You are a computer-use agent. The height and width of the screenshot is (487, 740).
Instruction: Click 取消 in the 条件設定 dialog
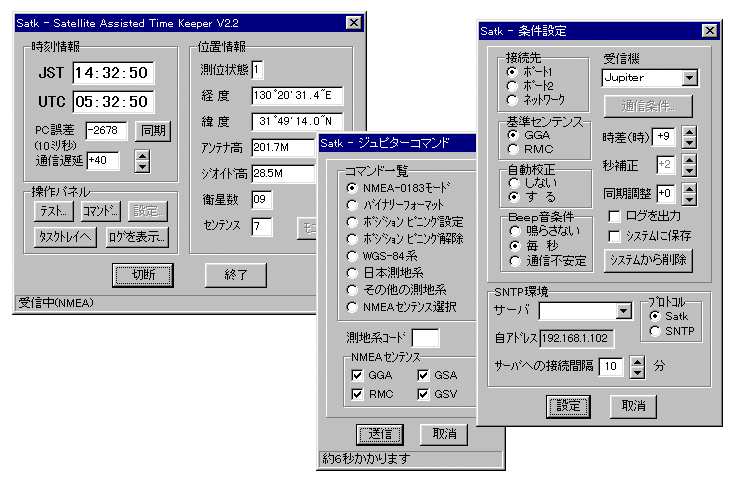(x=633, y=406)
